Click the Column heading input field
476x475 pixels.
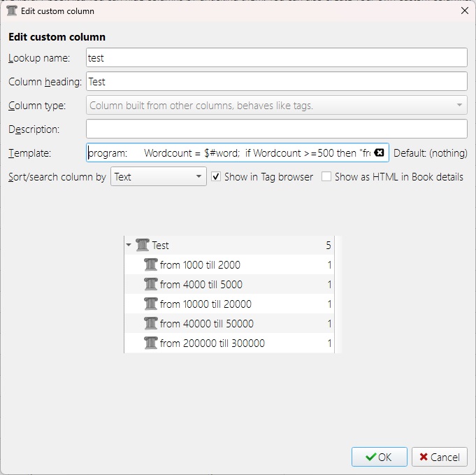[x=276, y=82]
